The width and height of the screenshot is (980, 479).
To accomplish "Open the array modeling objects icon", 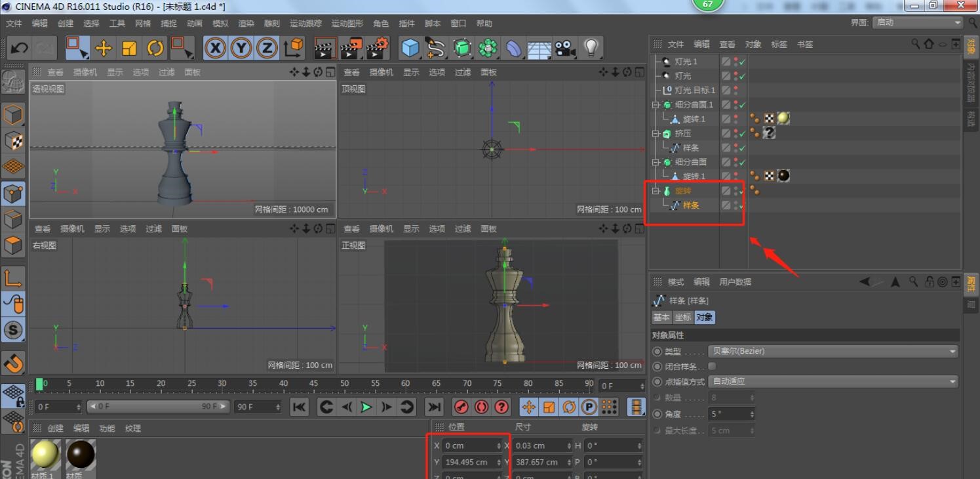I will click(x=488, y=48).
